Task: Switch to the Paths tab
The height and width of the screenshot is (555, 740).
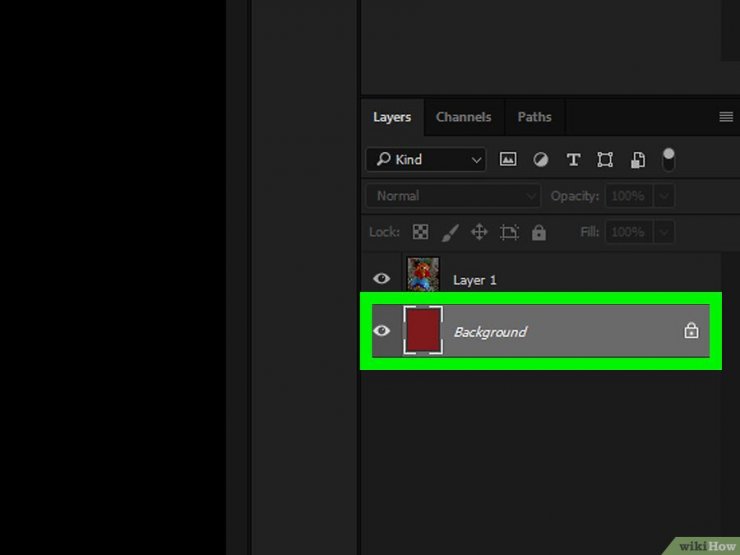Action: coord(534,117)
